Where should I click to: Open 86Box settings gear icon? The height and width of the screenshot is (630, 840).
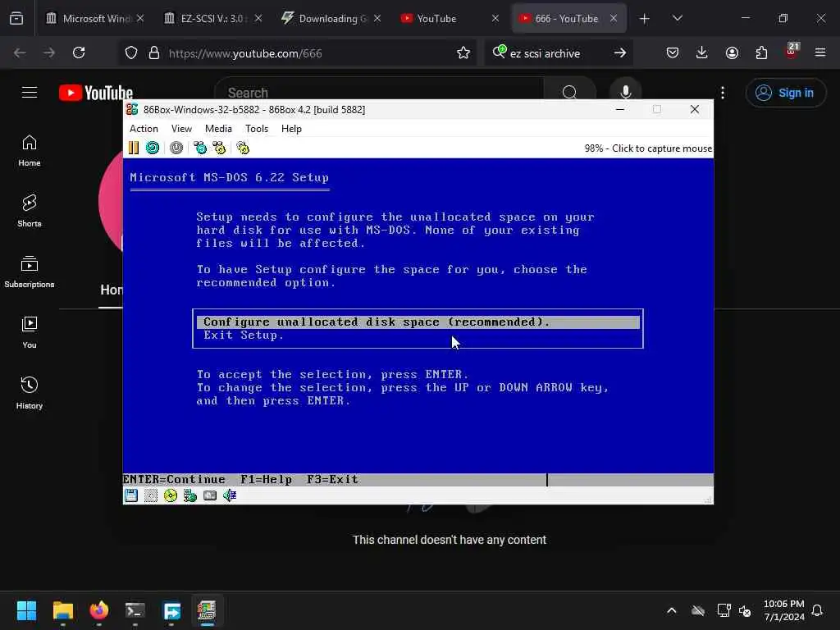tap(243, 148)
